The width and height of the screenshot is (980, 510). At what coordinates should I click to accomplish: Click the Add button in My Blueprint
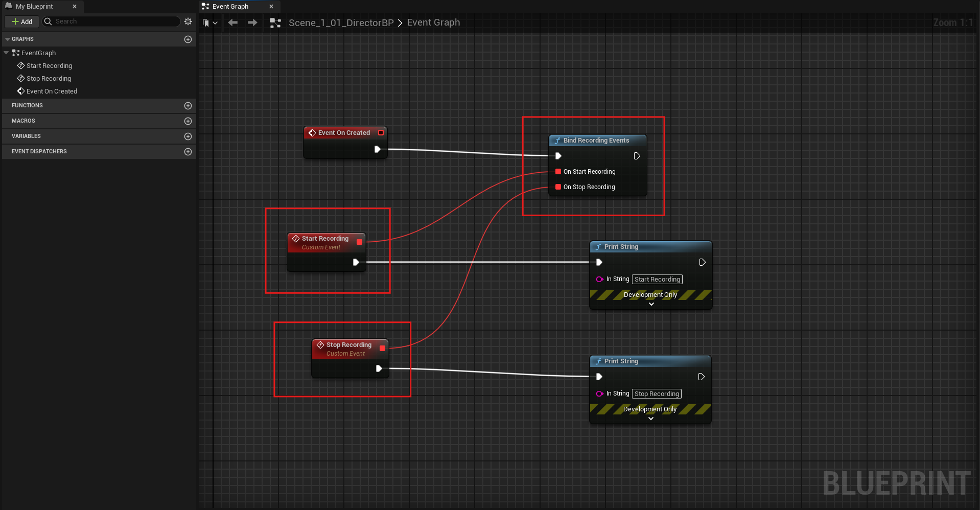click(22, 21)
